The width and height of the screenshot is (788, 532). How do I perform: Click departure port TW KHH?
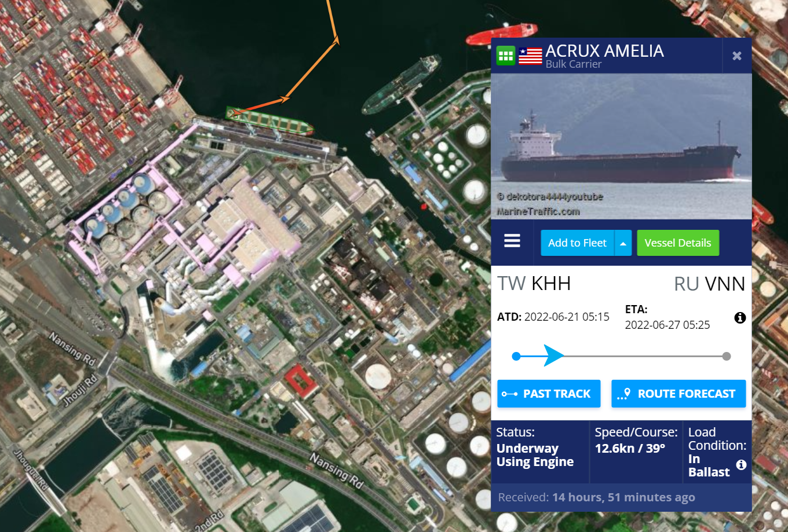click(534, 284)
